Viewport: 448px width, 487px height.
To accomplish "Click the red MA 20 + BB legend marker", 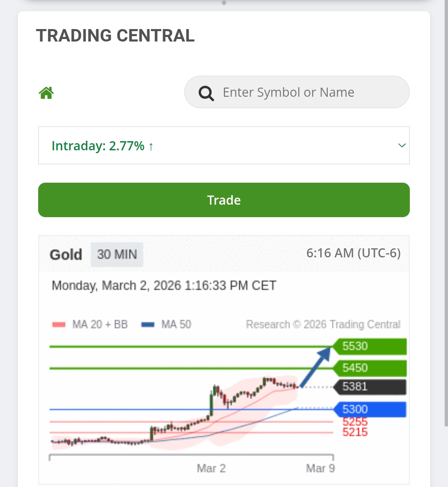I will click(59, 325).
